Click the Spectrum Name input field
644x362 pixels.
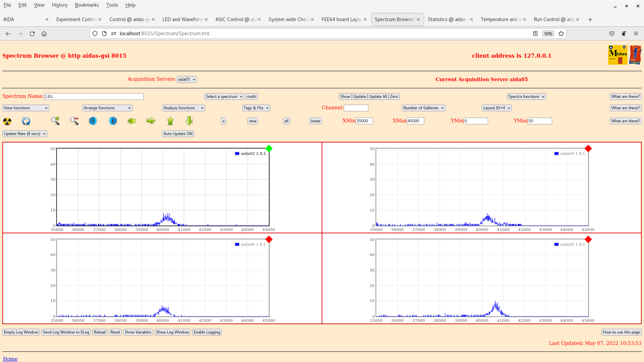click(94, 97)
